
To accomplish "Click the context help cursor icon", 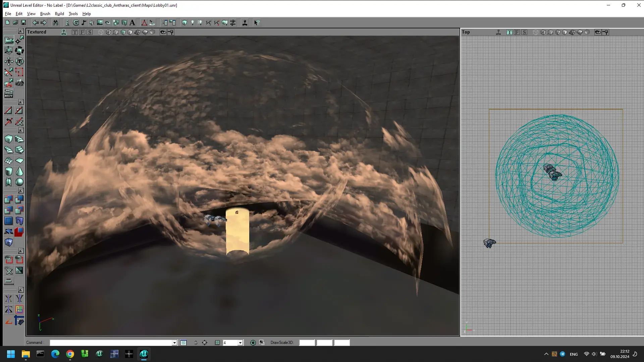I will coord(257,22).
